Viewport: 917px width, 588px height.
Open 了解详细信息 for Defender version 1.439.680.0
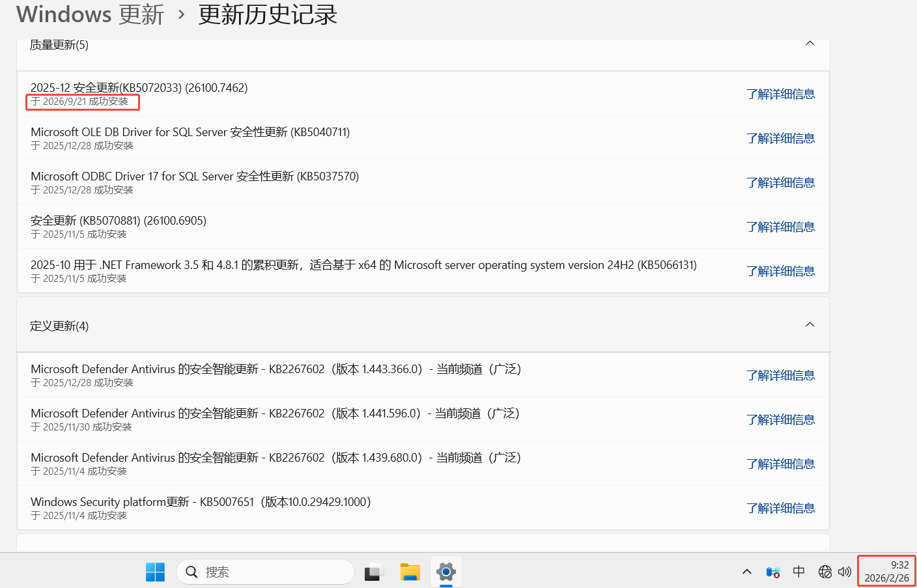coord(781,464)
